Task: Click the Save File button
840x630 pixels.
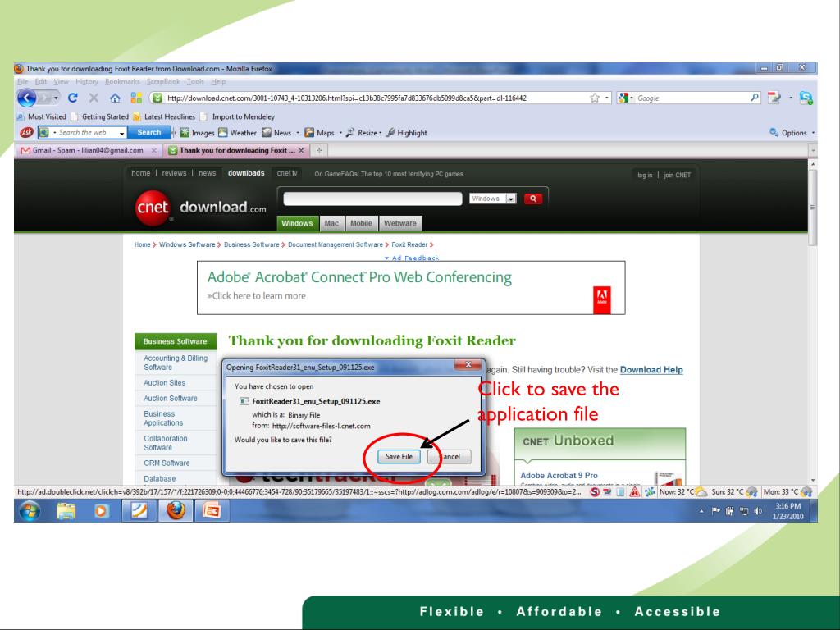Action: (x=399, y=456)
